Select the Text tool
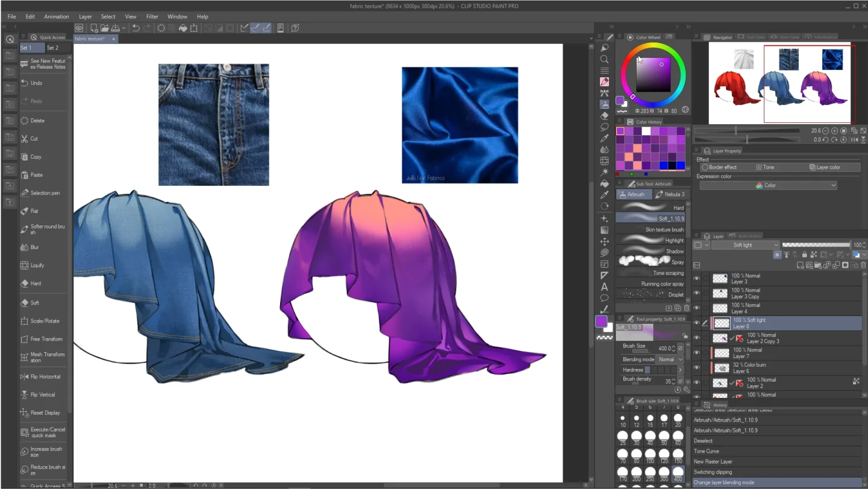 click(x=604, y=287)
